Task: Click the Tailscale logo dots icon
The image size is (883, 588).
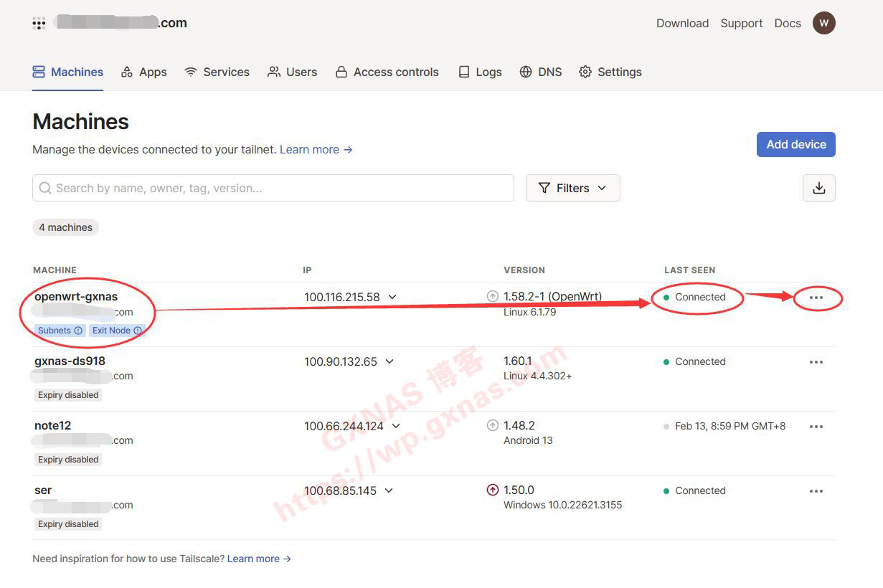Action: tap(39, 24)
